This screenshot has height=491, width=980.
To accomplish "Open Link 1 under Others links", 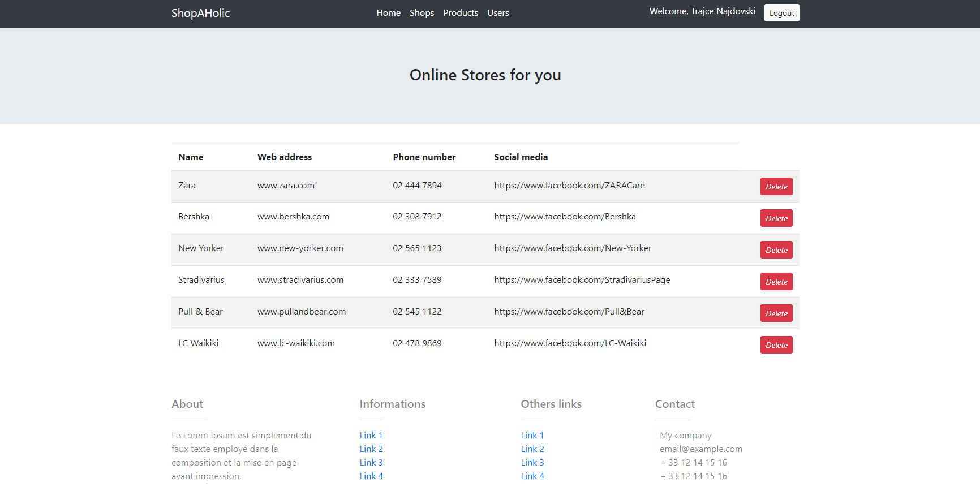I will (532, 436).
